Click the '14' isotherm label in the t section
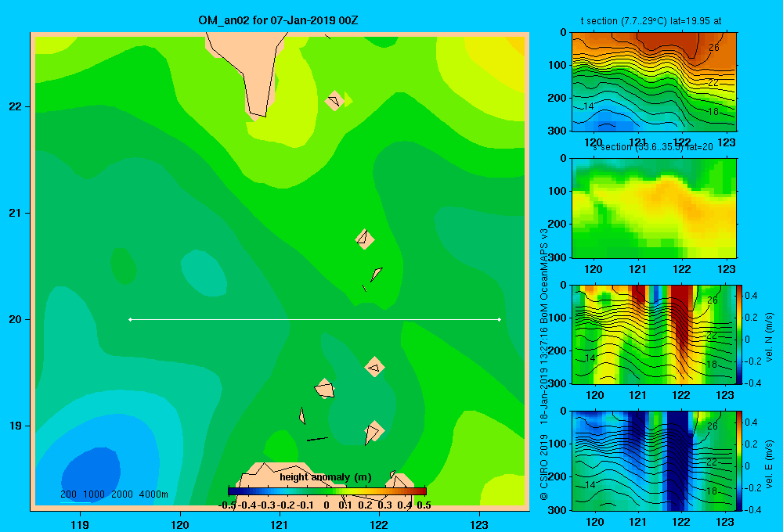Screen dimensions: 783x532 coord(589,106)
